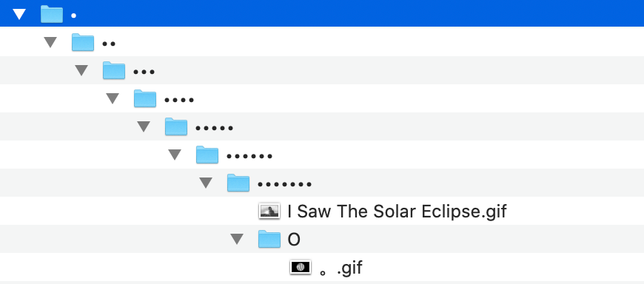Collapse the five-dot folder disclosure triangle
Viewport: 644px width, 284px height.
(144, 126)
